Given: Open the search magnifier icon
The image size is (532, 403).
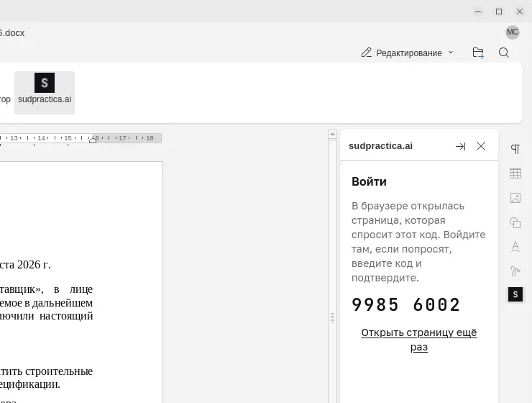Looking at the screenshot, I should click(504, 53).
